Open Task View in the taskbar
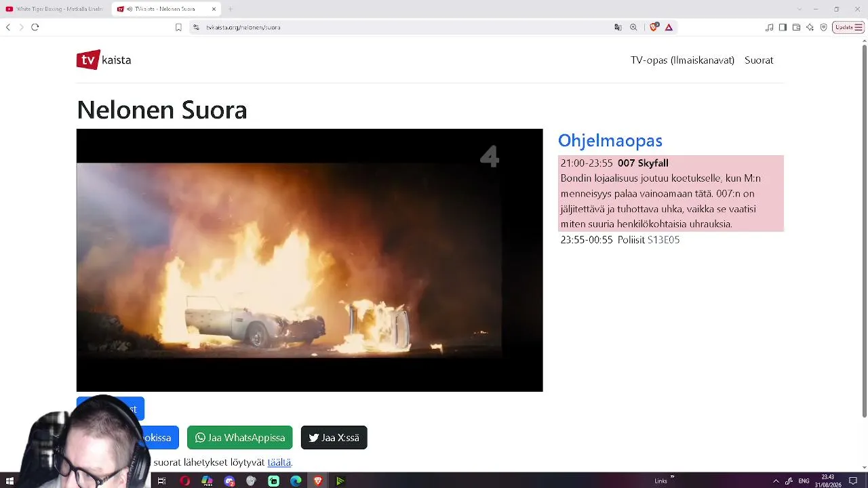The width and height of the screenshot is (868, 488). pos(161,481)
